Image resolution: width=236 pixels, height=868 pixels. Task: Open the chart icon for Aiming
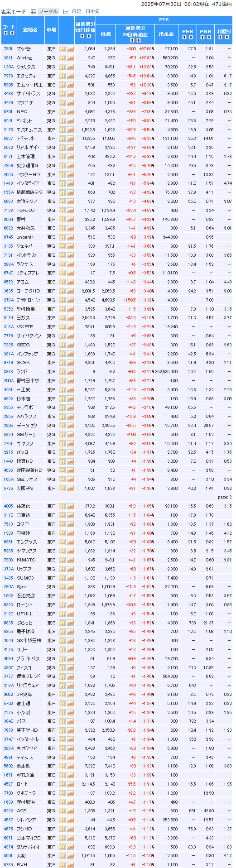(x=70, y=58)
